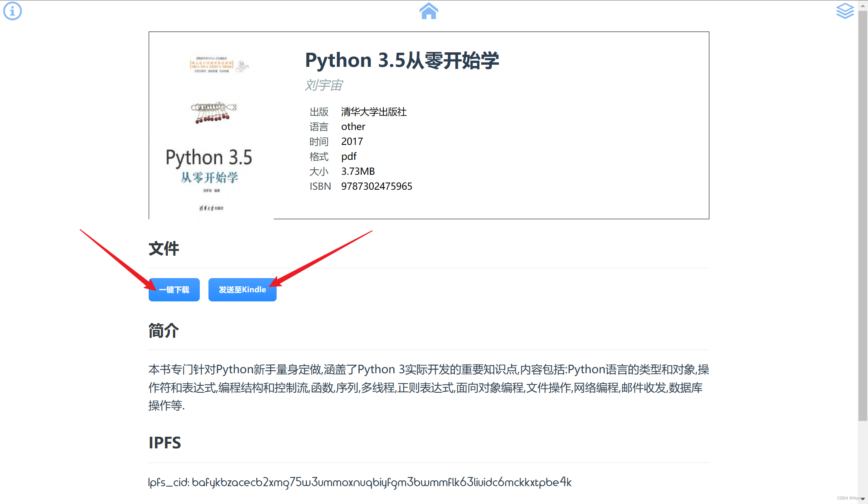Click the IPFS section heading
868x504 pixels.
[x=165, y=443]
